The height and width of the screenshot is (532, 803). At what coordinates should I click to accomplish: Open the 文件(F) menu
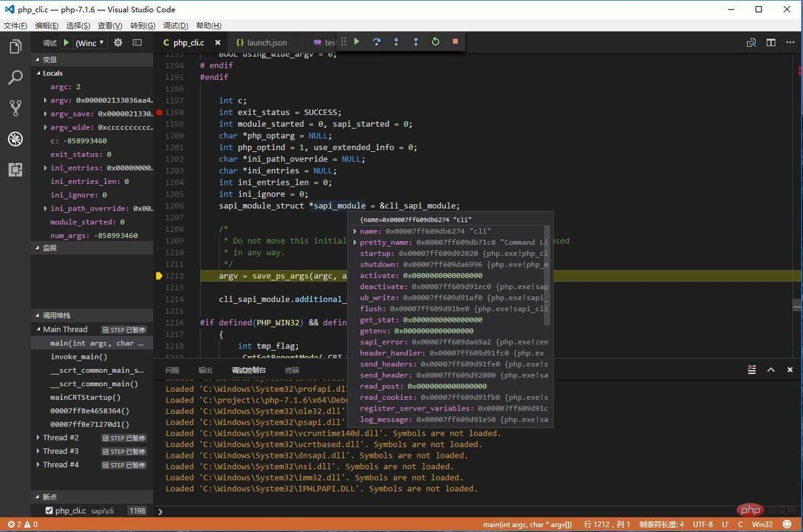click(x=15, y=25)
